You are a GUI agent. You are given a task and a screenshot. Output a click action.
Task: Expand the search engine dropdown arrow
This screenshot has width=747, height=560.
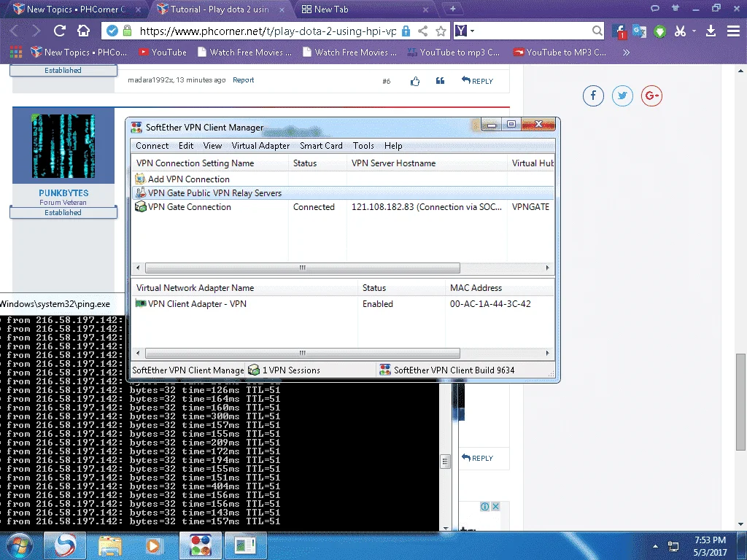tap(473, 31)
